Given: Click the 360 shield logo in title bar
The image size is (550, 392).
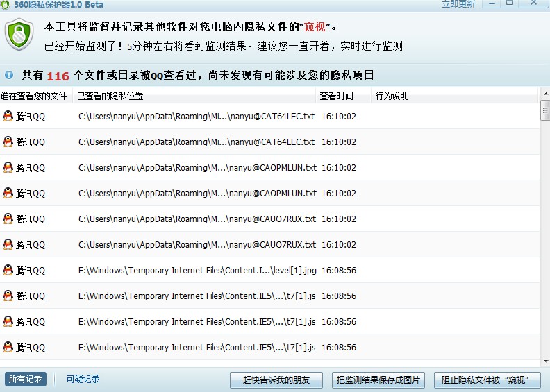Looking at the screenshot, I should coord(6,5).
